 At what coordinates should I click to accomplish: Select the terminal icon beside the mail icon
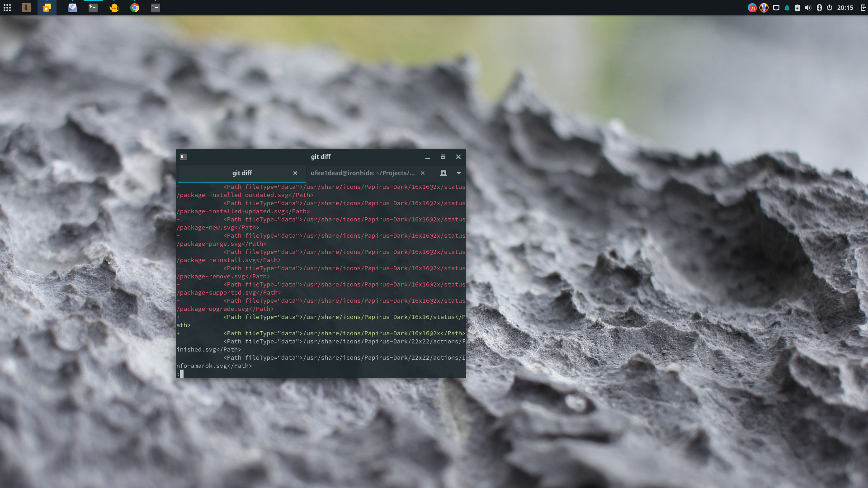(93, 8)
